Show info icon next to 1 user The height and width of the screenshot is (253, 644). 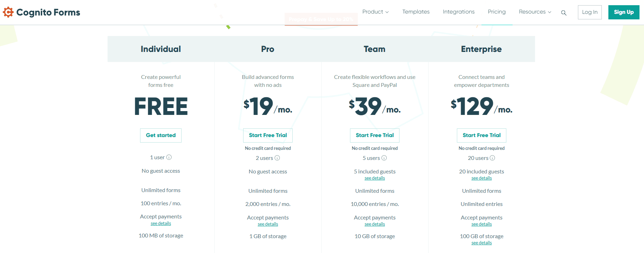point(169,157)
